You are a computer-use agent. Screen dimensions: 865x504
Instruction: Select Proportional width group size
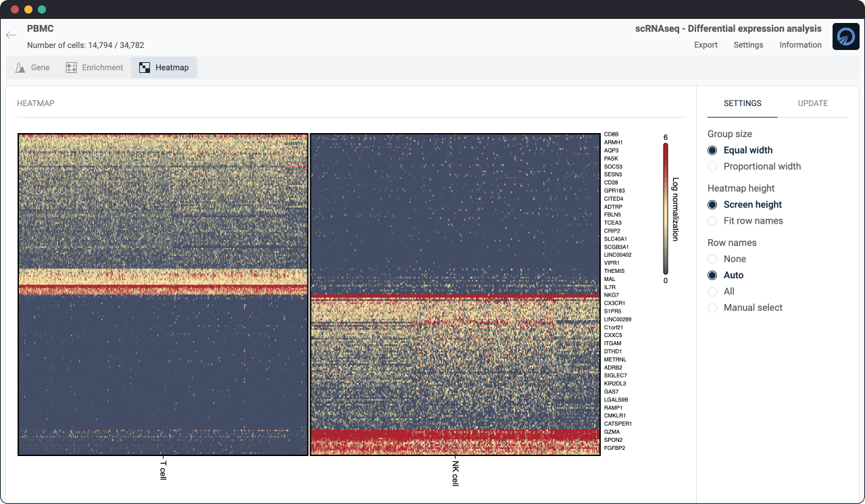[712, 167]
